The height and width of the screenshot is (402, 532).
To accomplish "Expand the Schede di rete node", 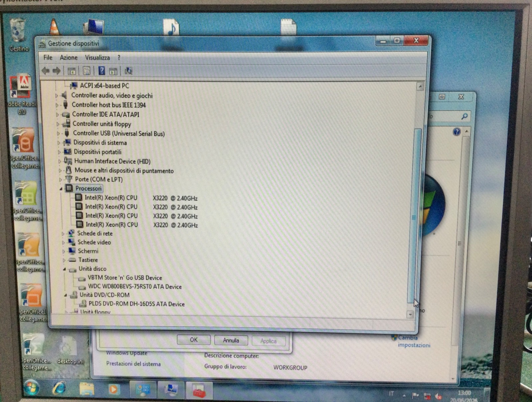I will 63,234.
